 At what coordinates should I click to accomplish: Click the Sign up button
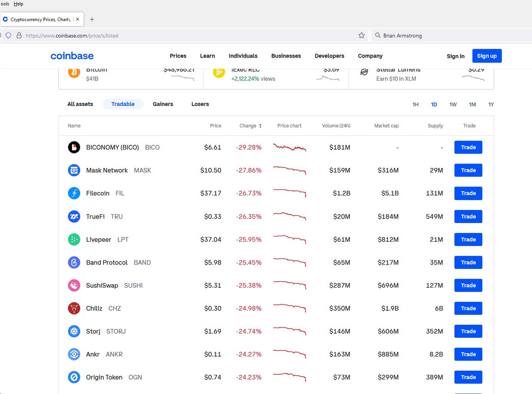tap(487, 56)
